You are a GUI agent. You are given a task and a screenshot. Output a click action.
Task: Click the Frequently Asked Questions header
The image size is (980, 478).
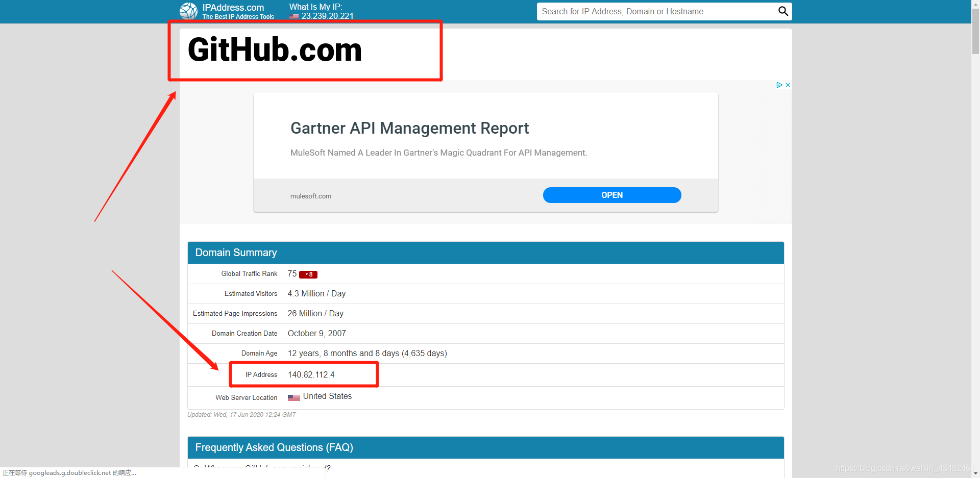(485, 447)
